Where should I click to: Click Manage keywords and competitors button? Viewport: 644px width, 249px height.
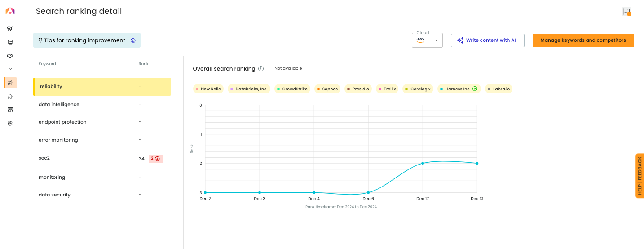[x=583, y=40]
